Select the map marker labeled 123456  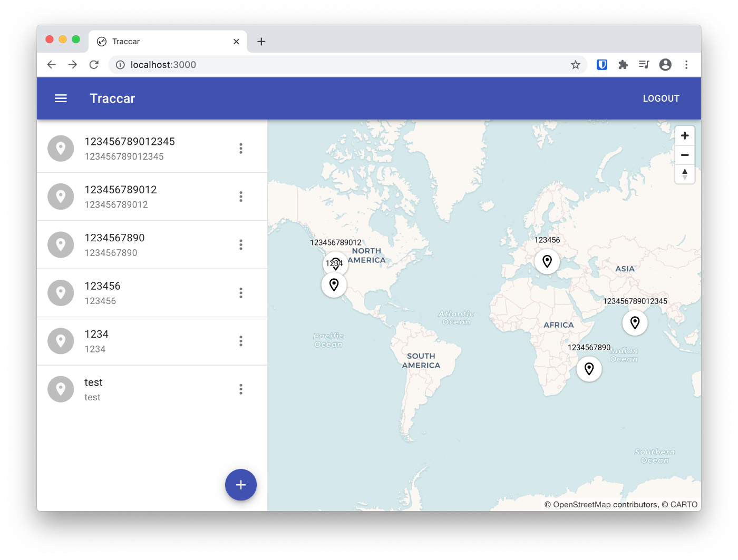[547, 261]
